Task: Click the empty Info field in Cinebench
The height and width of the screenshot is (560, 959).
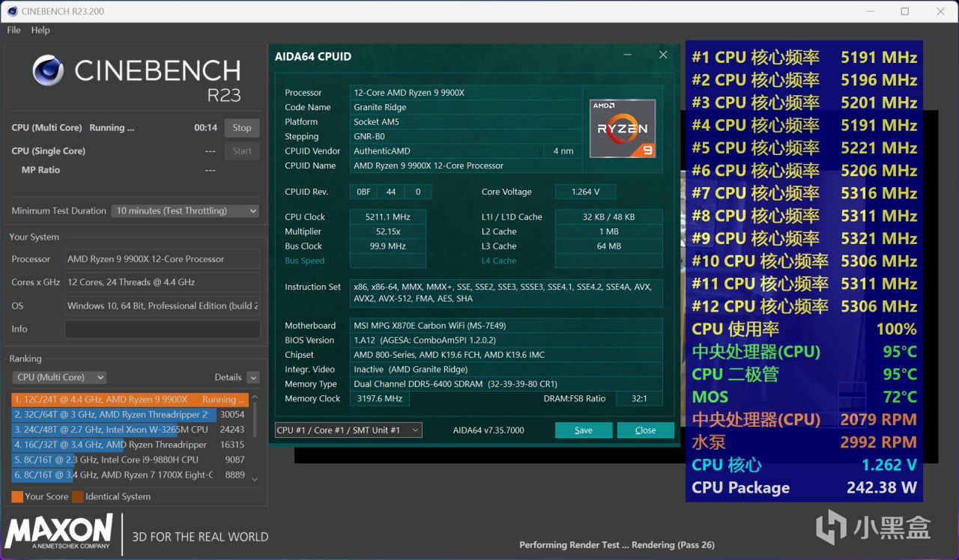Action: (x=163, y=329)
